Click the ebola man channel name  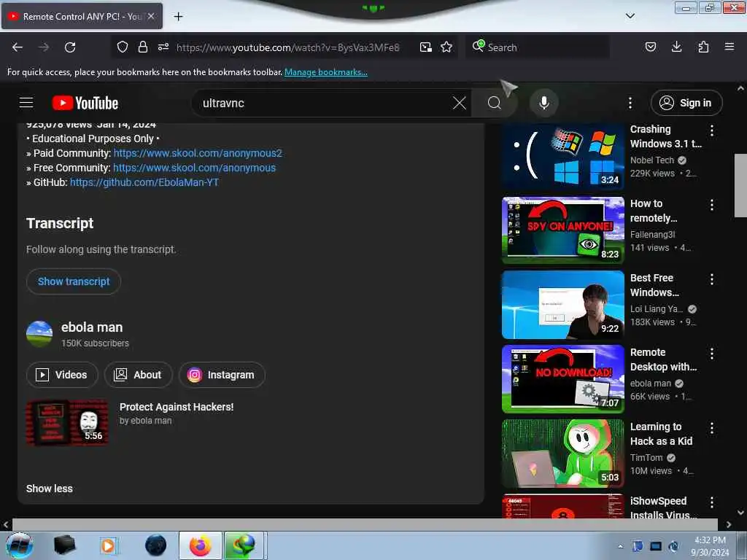click(x=92, y=327)
